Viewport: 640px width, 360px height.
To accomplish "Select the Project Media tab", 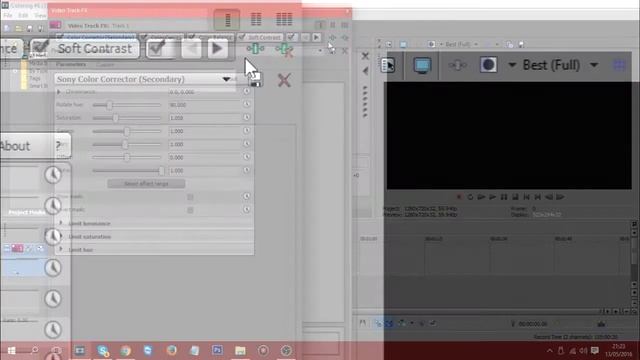I will coord(27,212).
